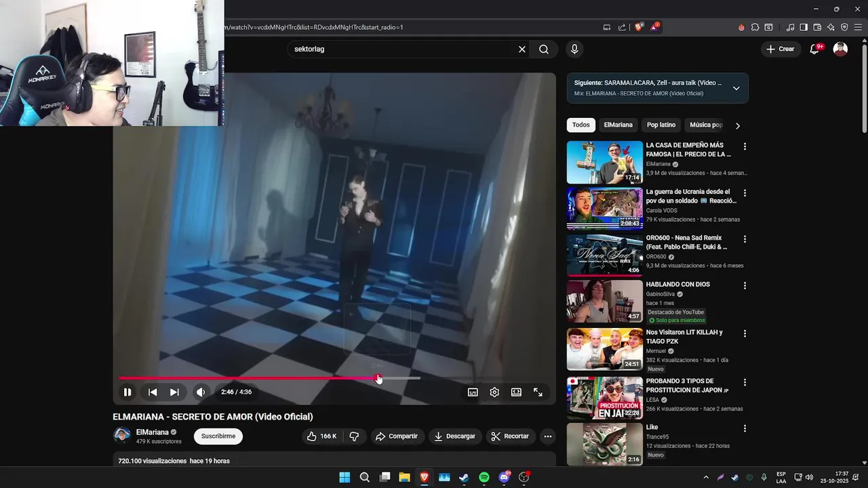Screen dimensions: 868x488
Task: Toggle the browser sidebar panel
Action: click(804, 27)
